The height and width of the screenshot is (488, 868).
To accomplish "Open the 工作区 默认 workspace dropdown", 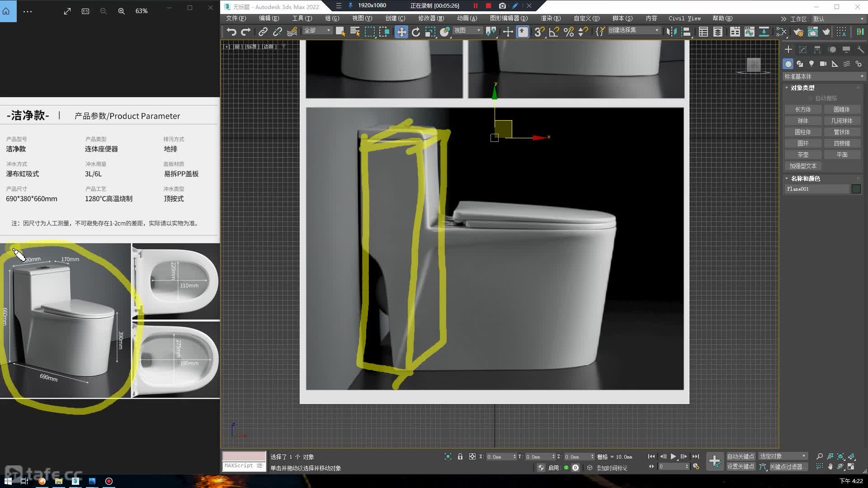I will pos(838,19).
